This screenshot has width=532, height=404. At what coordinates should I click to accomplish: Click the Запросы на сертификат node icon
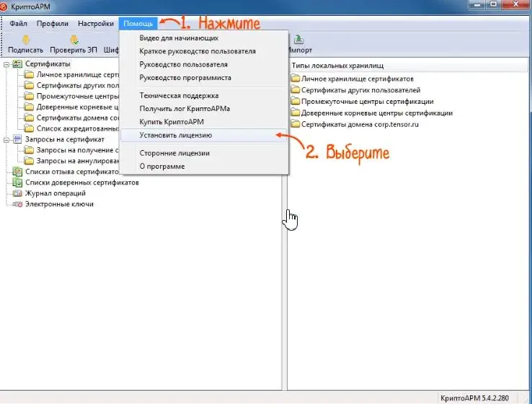17,139
